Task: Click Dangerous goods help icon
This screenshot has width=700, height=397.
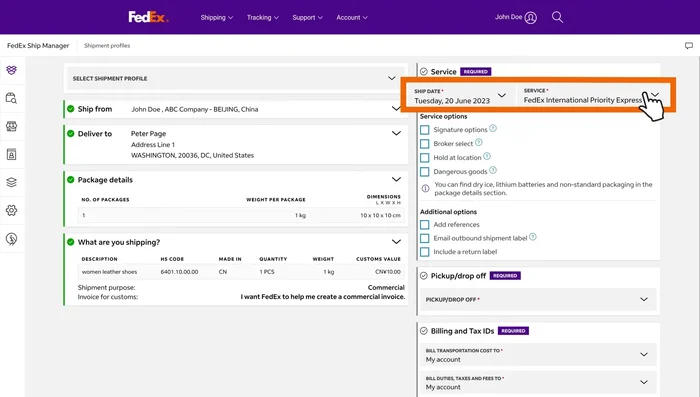Action: (493, 170)
